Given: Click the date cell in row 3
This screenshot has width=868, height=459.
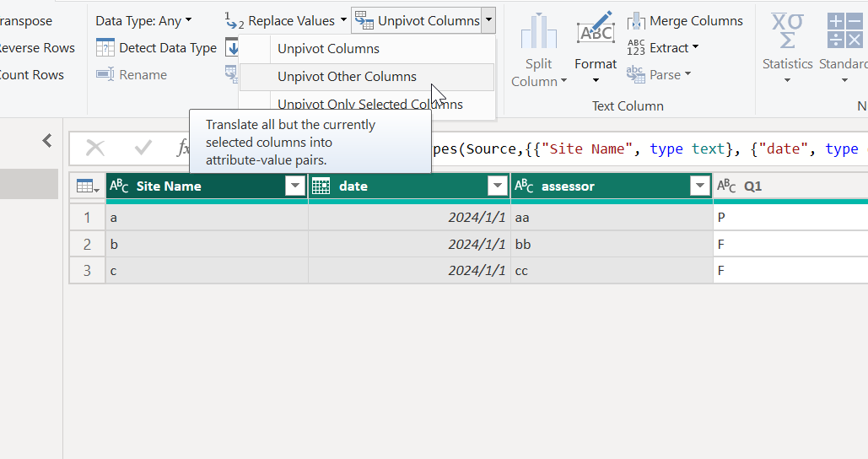Looking at the screenshot, I should pos(410,271).
